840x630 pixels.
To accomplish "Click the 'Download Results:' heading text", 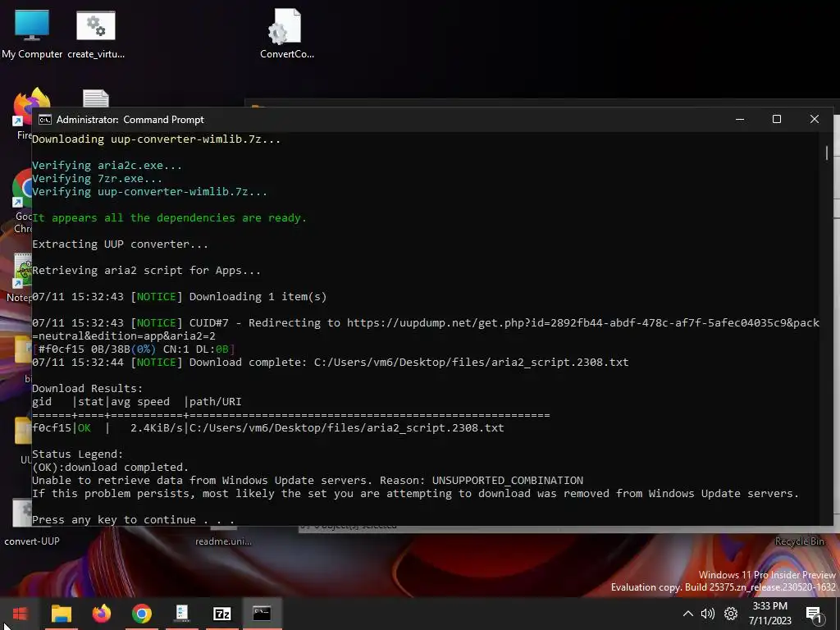I will pyautogui.click(x=87, y=388).
